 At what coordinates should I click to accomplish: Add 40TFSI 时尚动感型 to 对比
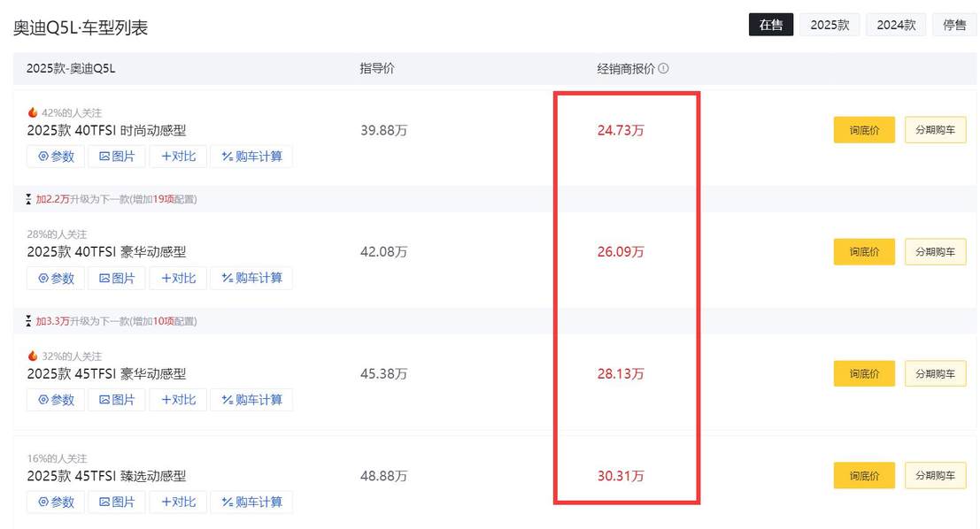point(178,157)
